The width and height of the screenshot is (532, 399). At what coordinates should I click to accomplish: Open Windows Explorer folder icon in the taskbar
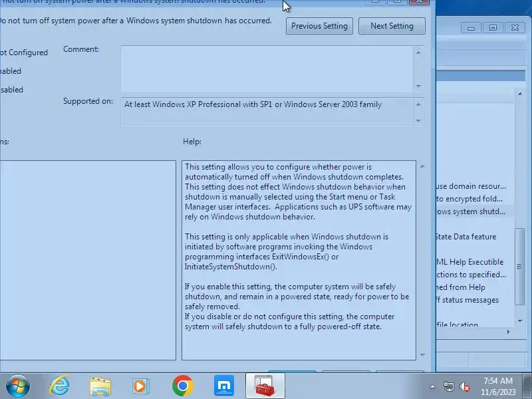100,386
